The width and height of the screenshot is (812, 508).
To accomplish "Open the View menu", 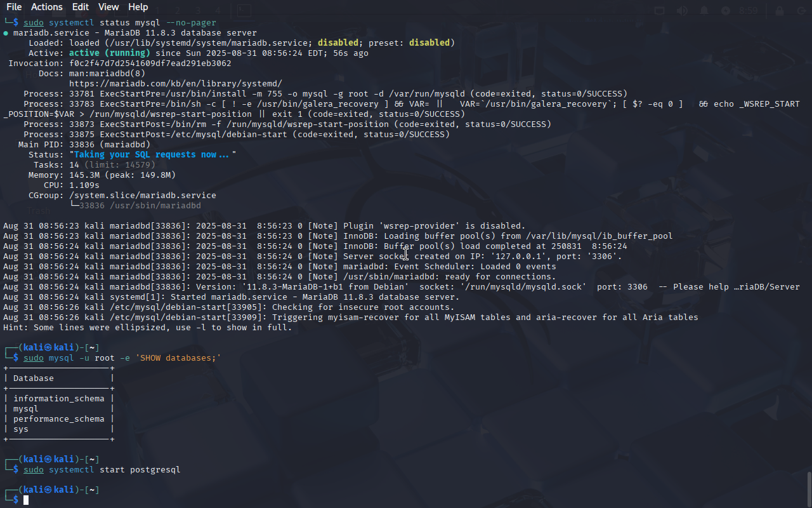I will [108, 7].
